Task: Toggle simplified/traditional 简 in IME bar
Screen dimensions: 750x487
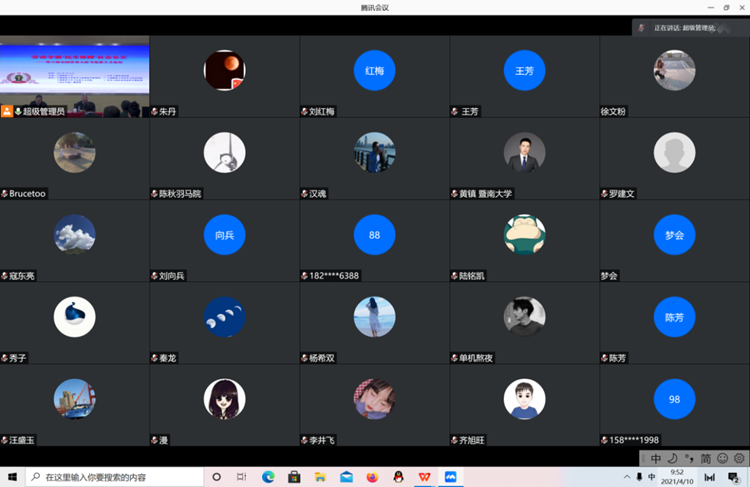Action: click(705, 458)
